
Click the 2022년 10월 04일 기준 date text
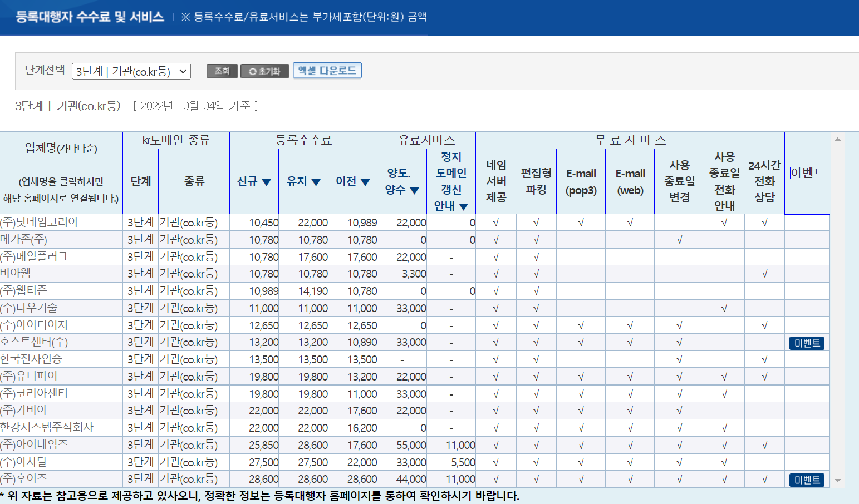(x=195, y=106)
